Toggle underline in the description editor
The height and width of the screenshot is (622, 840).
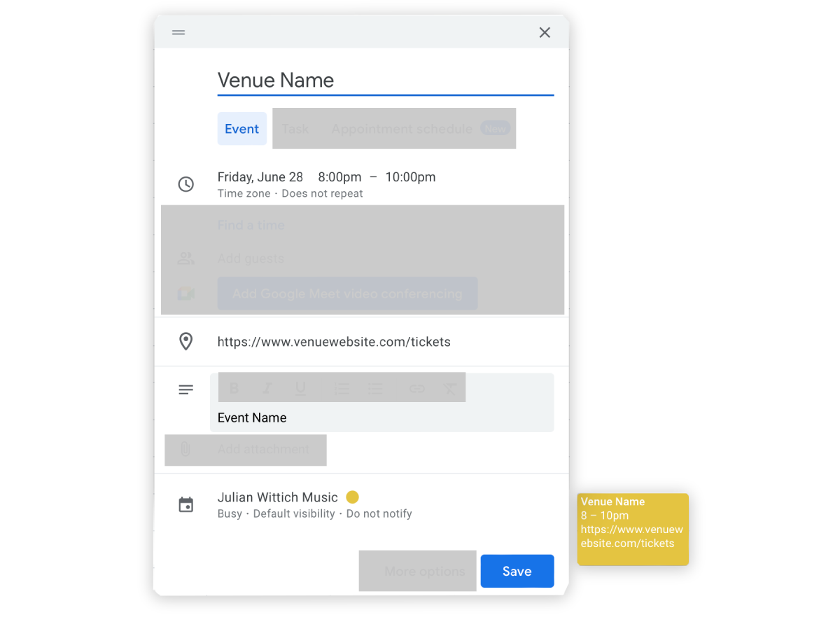[301, 387]
